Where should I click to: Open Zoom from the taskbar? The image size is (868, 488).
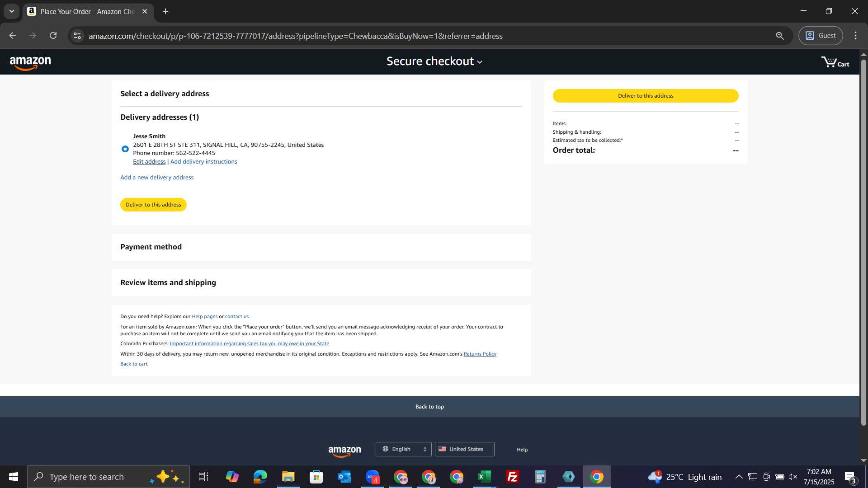373,477
